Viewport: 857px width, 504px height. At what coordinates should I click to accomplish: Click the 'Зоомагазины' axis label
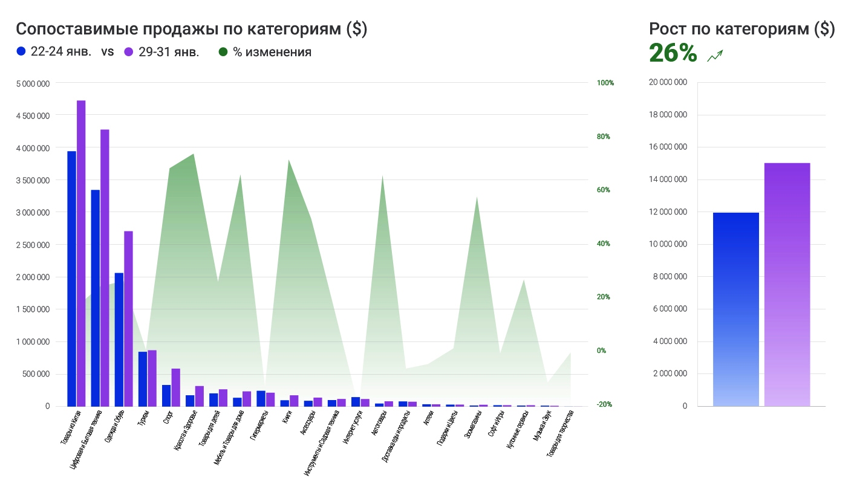tap(472, 425)
